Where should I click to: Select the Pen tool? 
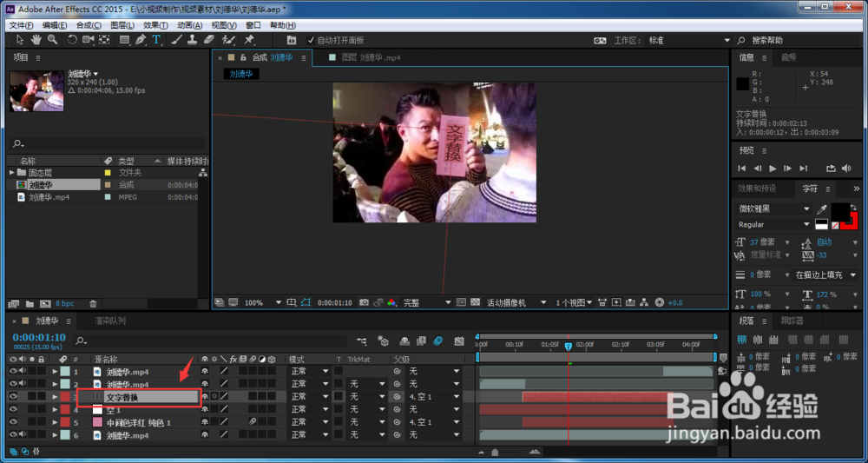point(141,40)
